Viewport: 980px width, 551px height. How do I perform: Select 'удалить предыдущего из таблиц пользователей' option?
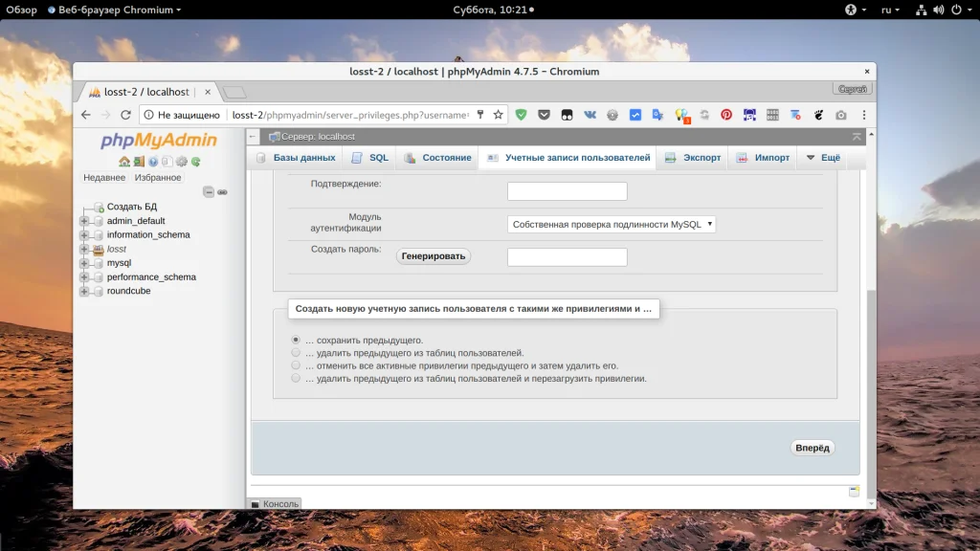tap(297, 353)
